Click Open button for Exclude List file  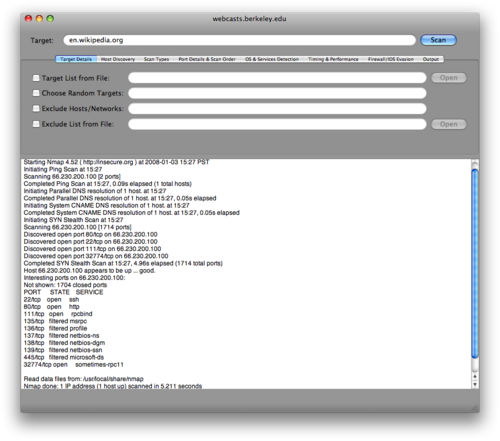[x=449, y=124]
